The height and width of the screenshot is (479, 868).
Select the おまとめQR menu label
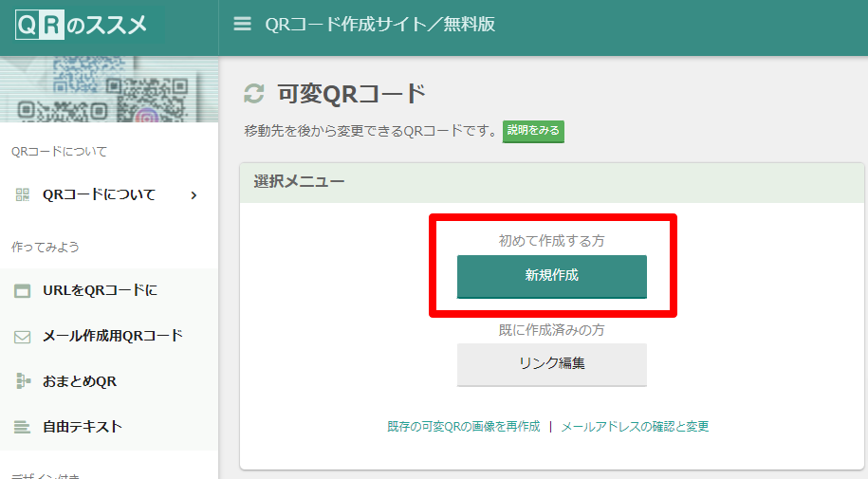80,381
